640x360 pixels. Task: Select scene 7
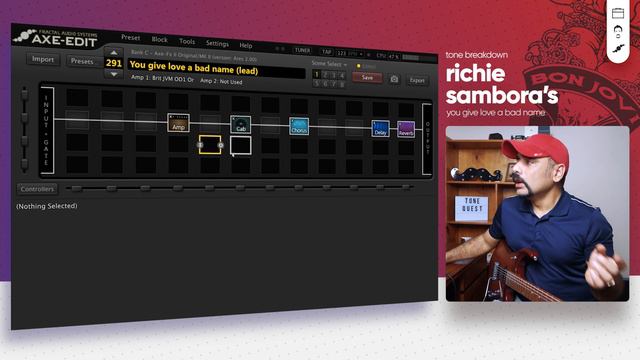pos(334,84)
